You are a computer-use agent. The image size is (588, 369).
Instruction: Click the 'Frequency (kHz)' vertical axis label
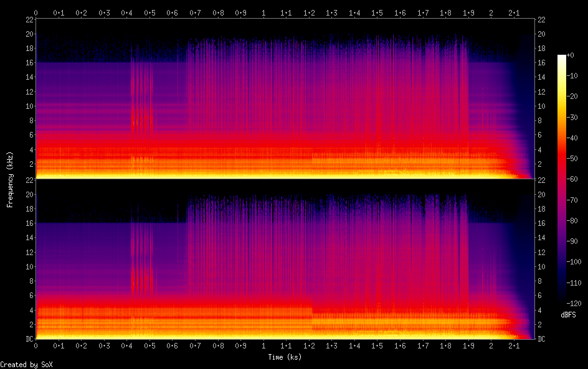click(10, 179)
